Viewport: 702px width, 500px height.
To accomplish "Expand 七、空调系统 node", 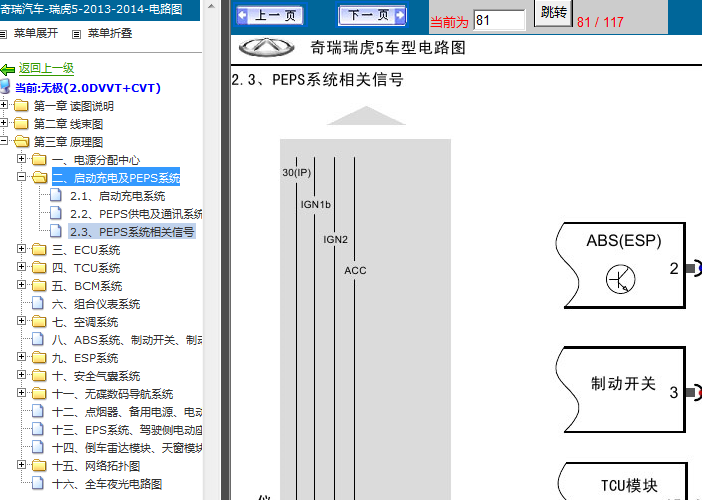I will coord(21,321).
